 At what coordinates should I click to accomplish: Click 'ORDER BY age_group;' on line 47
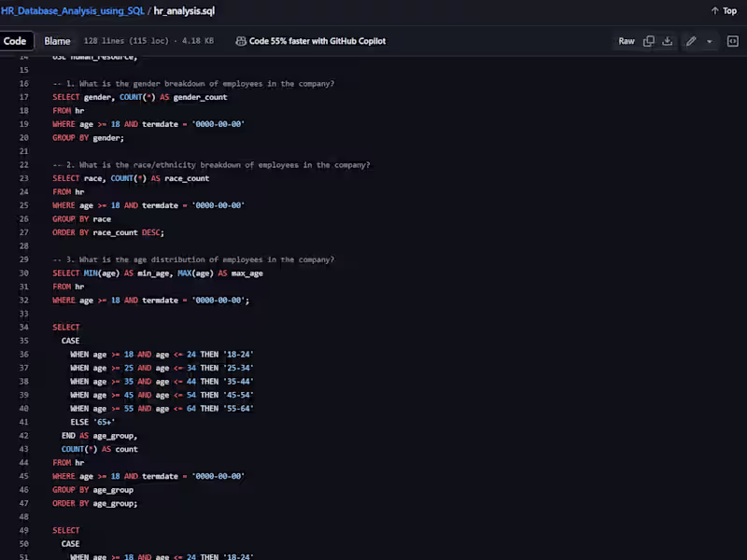(95, 503)
